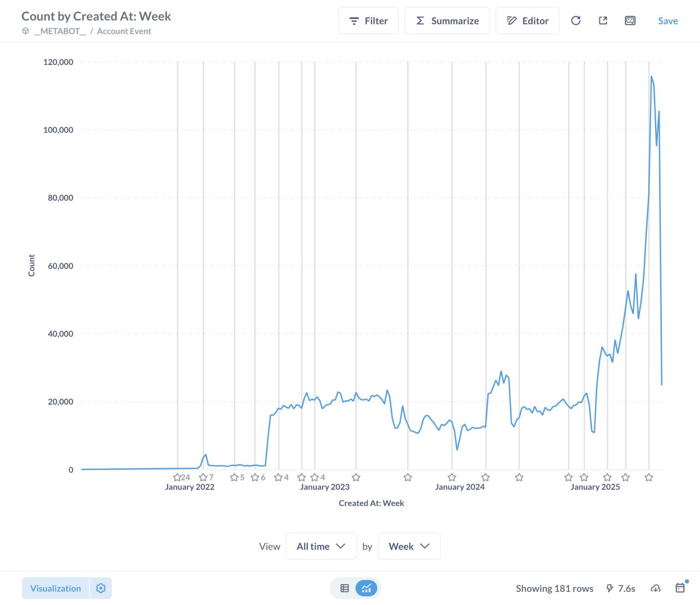Click the embed screen icon in header
Image resolution: width=700 pixels, height=605 pixels.
tap(630, 20)
